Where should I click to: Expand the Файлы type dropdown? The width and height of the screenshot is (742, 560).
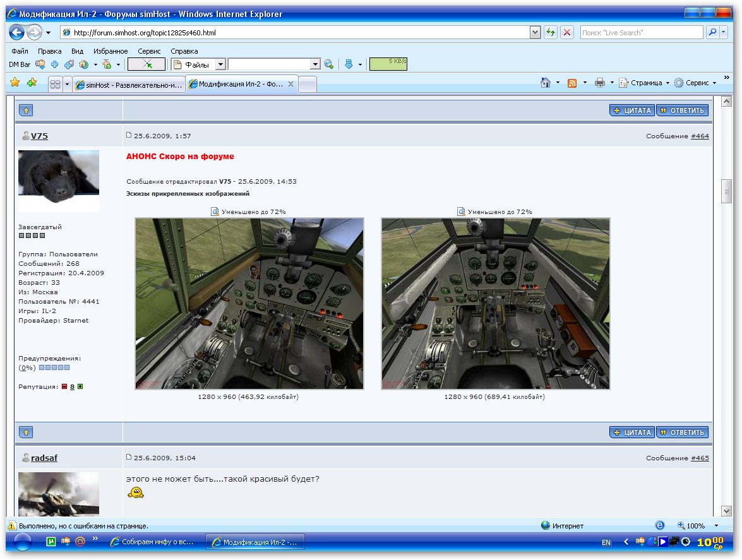tap(220, 64)
